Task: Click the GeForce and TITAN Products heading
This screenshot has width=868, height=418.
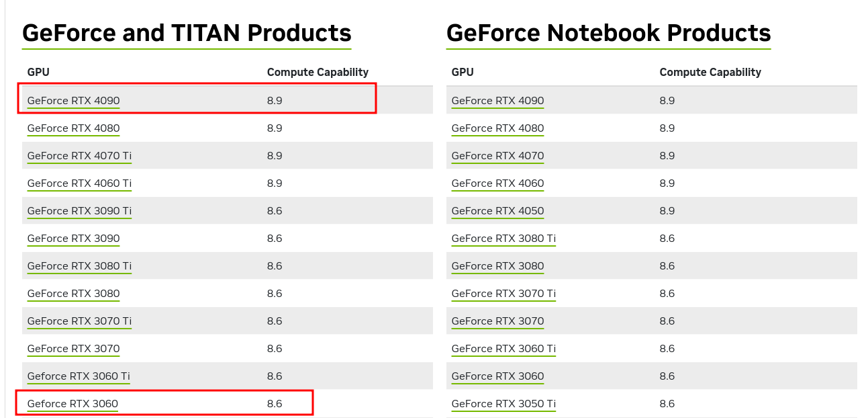Action: pos(187,33)
